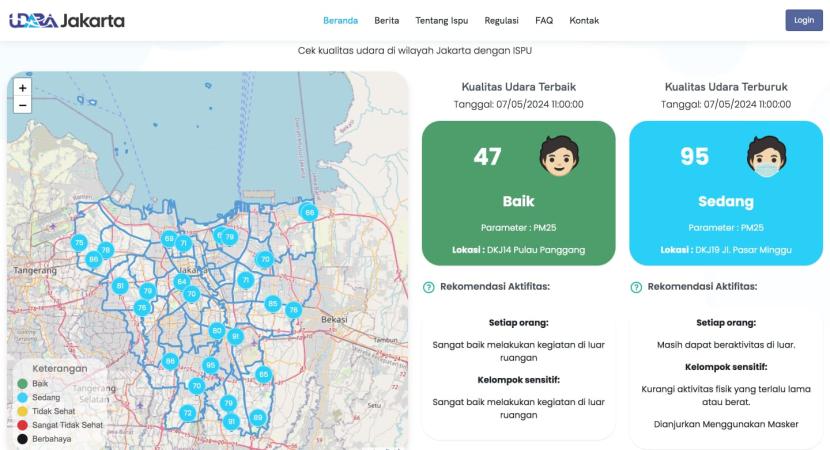The width and height of the screenshot is (830, 450).
Task: Click the green Baik legend swatch
Action: tap(22, 383)
